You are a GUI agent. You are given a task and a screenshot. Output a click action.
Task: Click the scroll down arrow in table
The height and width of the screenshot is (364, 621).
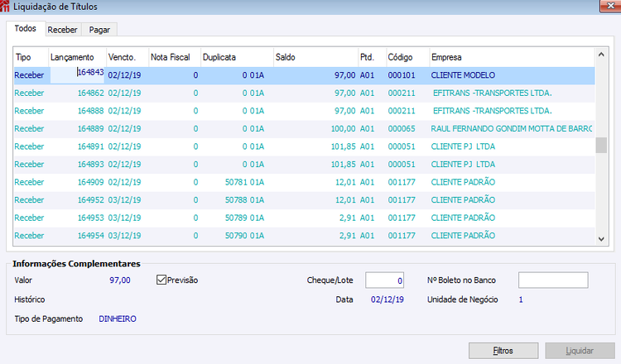coord(601,239)
